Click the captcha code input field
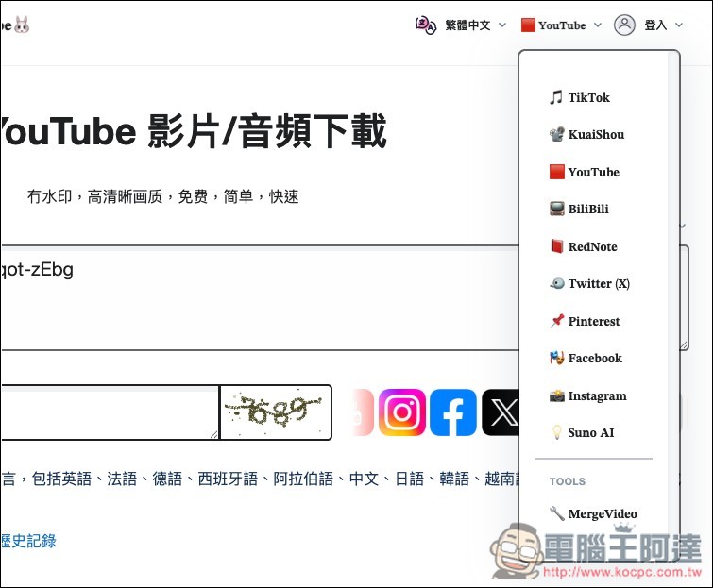Screen dimensions: 713x588 pos(110,412)
